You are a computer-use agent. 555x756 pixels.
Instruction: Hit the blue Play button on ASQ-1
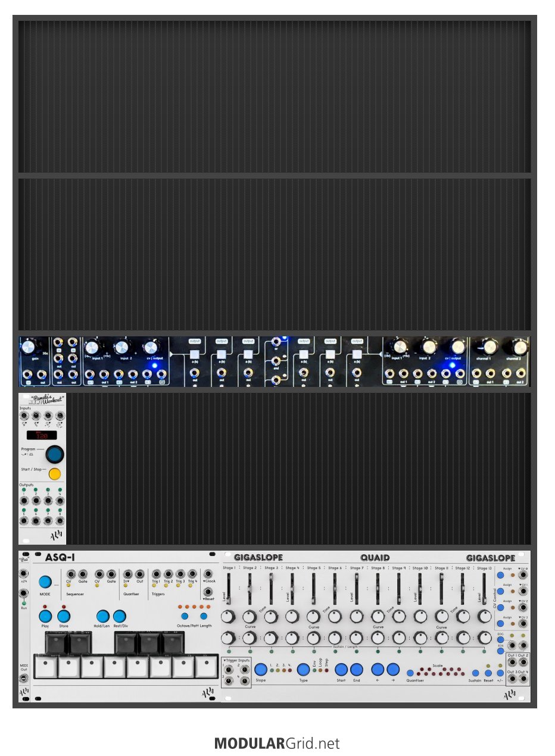point(45,616)
